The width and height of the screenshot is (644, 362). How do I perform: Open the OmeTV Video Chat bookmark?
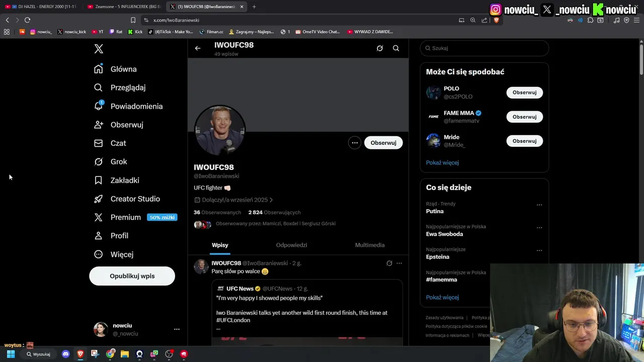(x=317, y=32)
